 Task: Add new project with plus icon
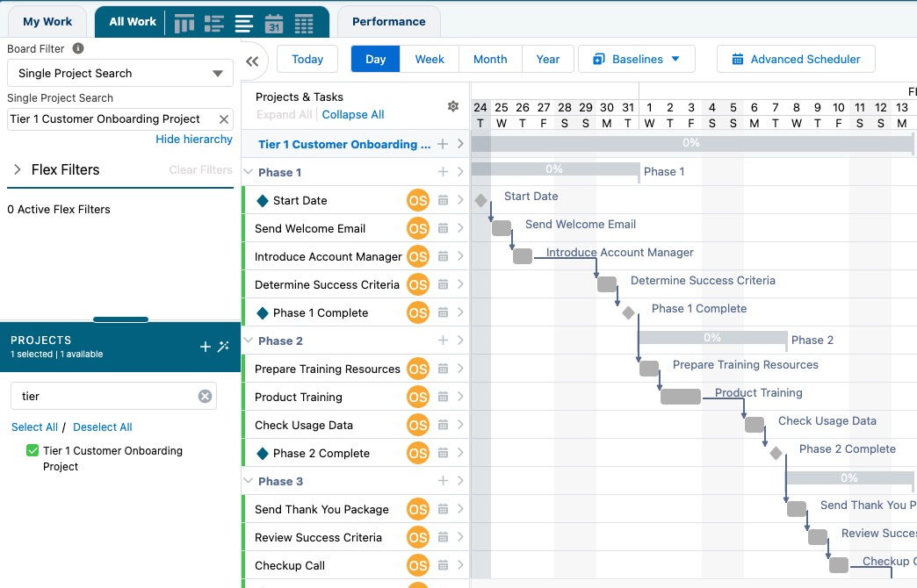(x=206, y=347)
